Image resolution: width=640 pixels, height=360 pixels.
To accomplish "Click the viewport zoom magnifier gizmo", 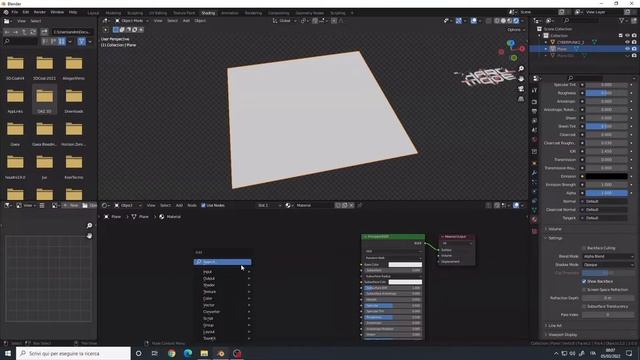I will click(x=521, y=69).
